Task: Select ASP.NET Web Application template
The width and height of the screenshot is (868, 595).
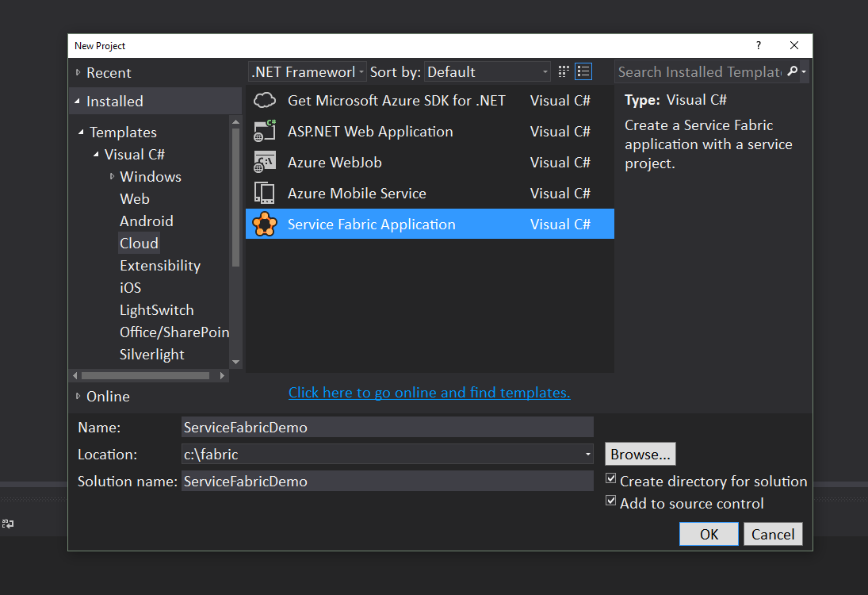Action: tap(430, 132)
